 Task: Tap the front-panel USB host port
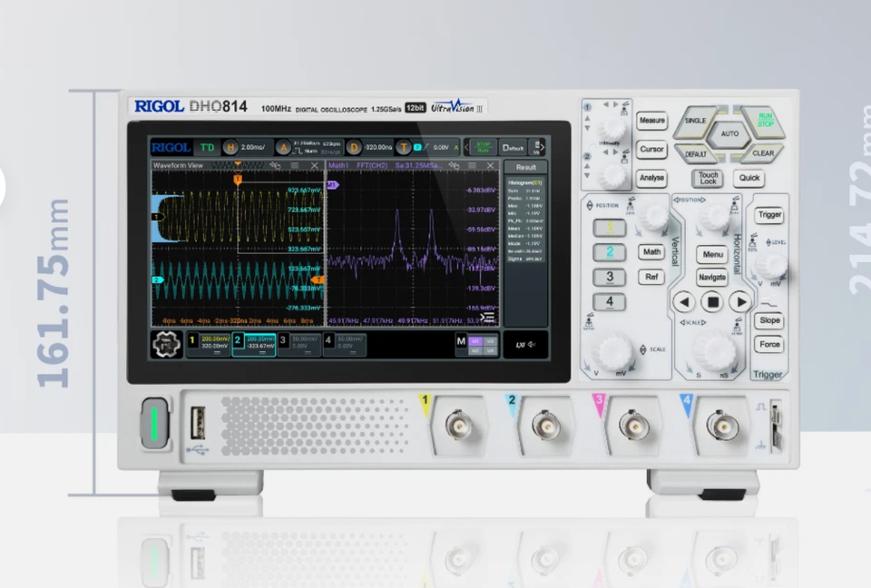[198, 423]
